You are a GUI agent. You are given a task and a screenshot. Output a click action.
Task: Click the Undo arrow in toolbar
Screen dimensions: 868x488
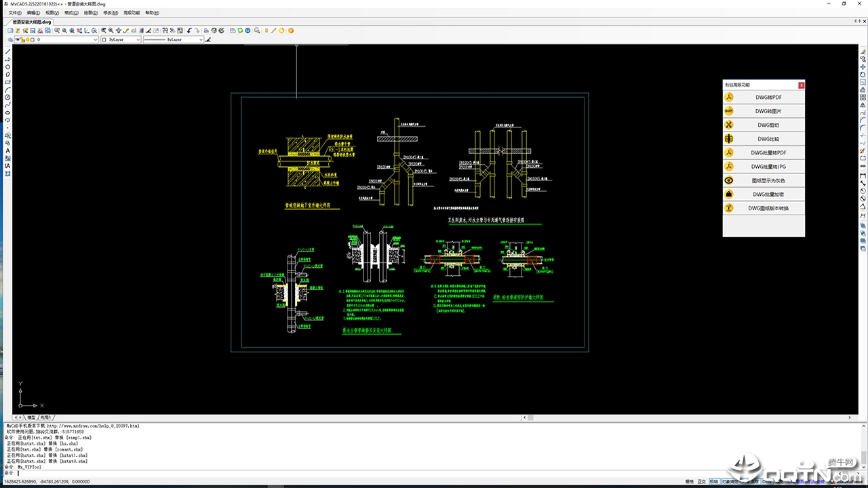coord(189,30)
